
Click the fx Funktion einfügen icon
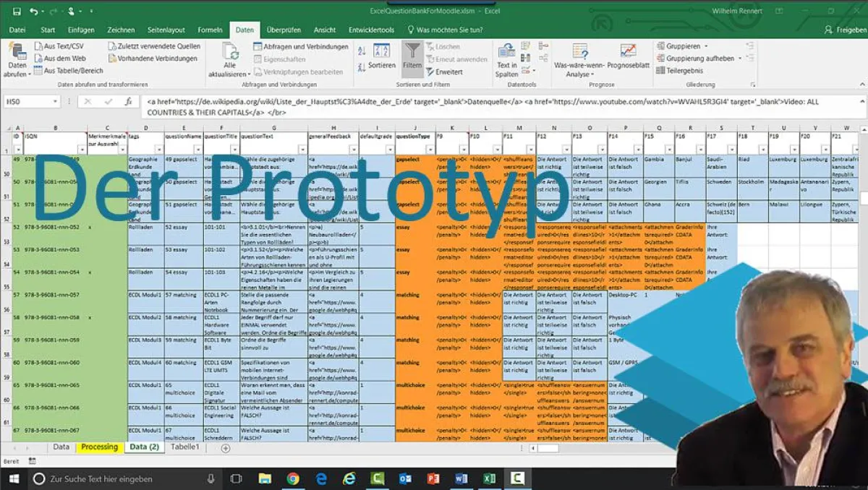127,102
